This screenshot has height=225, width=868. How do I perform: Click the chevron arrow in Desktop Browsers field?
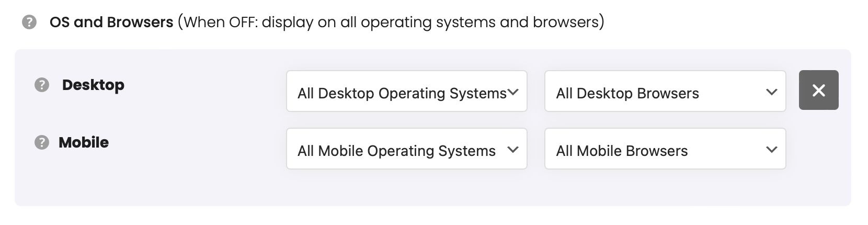(x=771, y=92)
